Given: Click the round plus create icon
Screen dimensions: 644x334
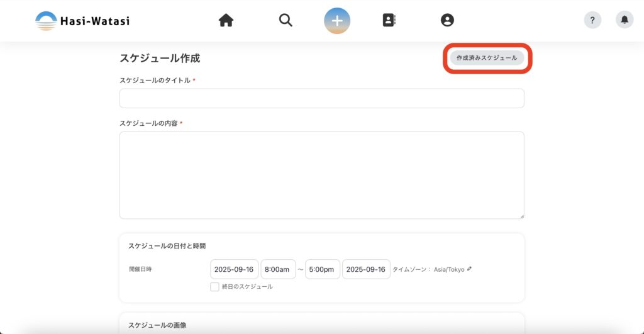Looking at the screenshot, I should click(x=337, y=20).
